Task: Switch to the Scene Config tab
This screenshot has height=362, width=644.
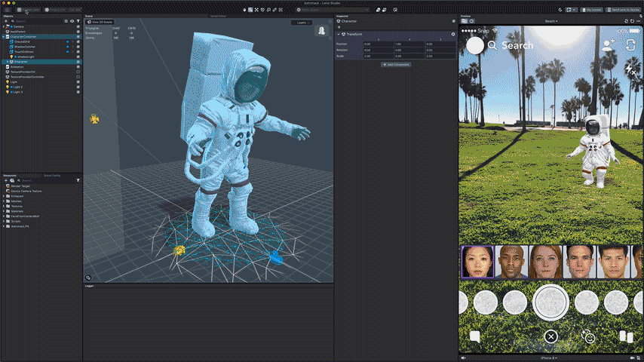Action: tap(52, 176)
